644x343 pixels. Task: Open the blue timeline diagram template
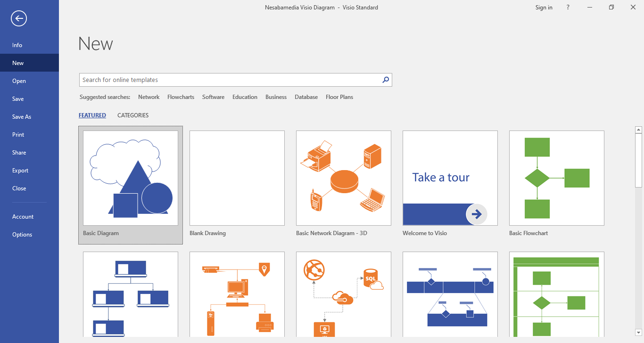click(x=450, y=294)
